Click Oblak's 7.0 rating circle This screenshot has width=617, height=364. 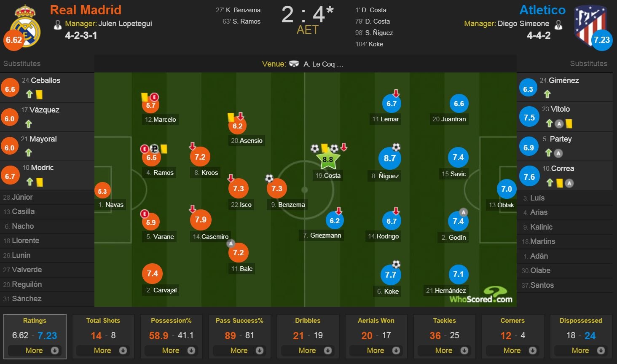pyautogui.click(x=506, y=190)
